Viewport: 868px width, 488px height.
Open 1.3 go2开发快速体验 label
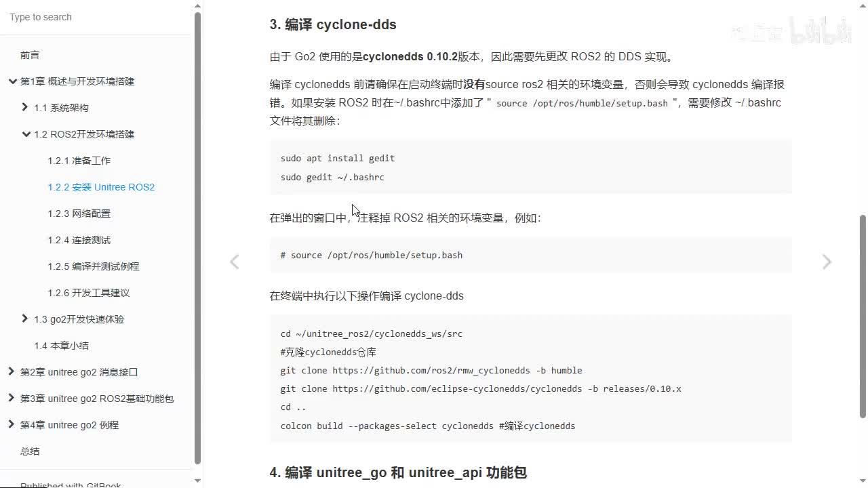point(79,319)
